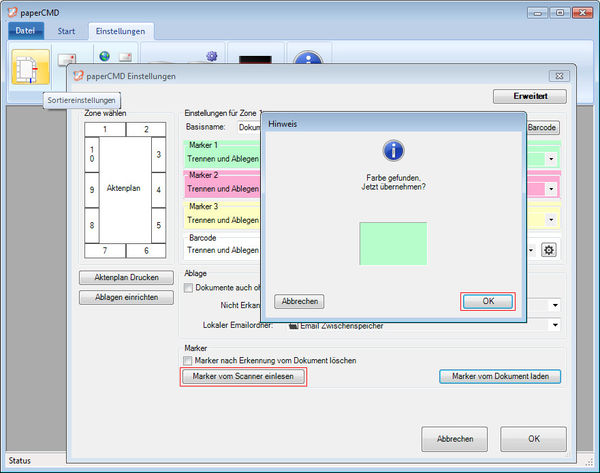Select zone 10 in the Aktenplan
Image resolution: width=600 pixels, height=473 pixels.
click(x=92, y=155)
